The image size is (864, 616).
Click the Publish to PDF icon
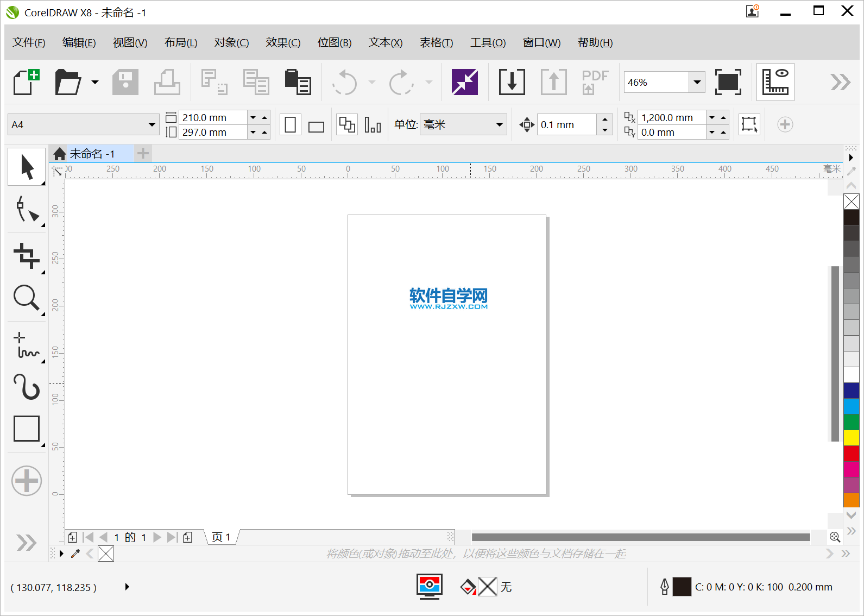(595, 82)
